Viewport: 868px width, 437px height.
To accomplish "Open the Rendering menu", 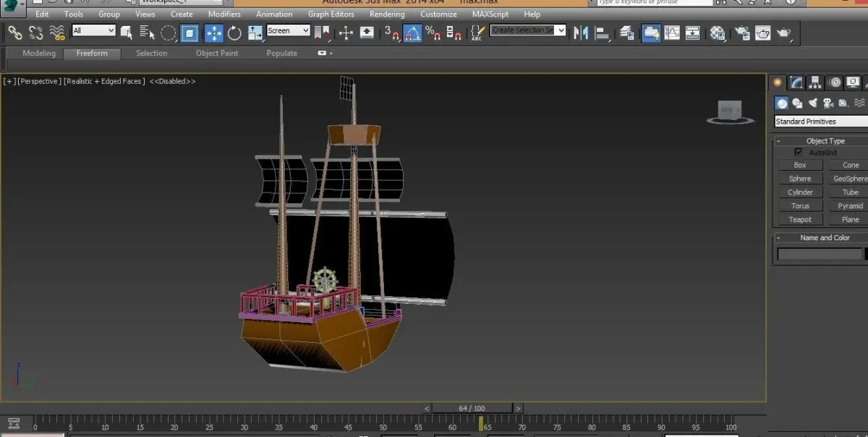I will coord(387,14).
